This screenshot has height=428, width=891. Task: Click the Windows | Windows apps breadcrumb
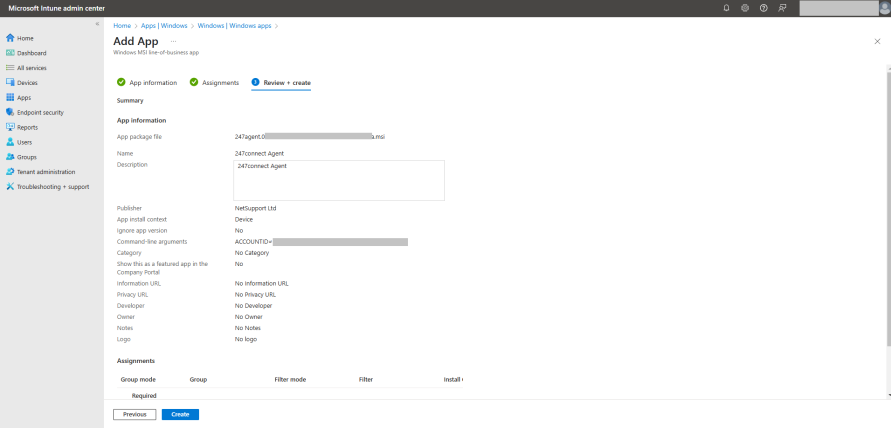(x=234, y=26)
